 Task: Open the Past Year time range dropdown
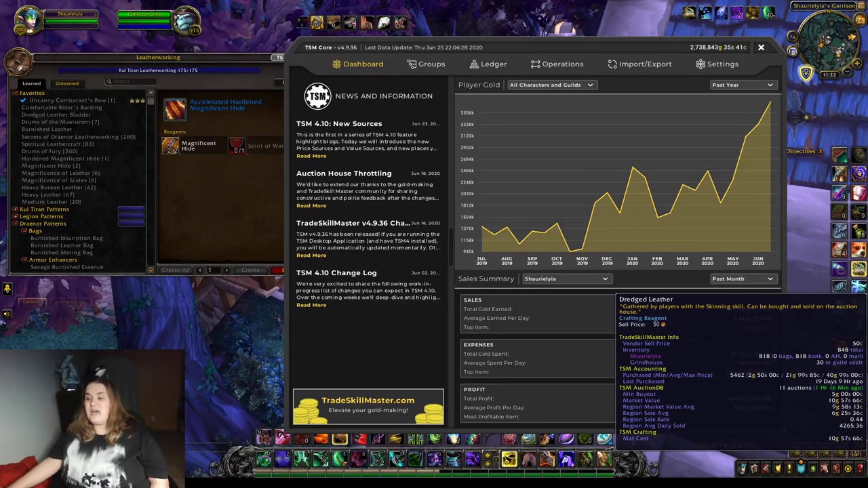(742, 85)
